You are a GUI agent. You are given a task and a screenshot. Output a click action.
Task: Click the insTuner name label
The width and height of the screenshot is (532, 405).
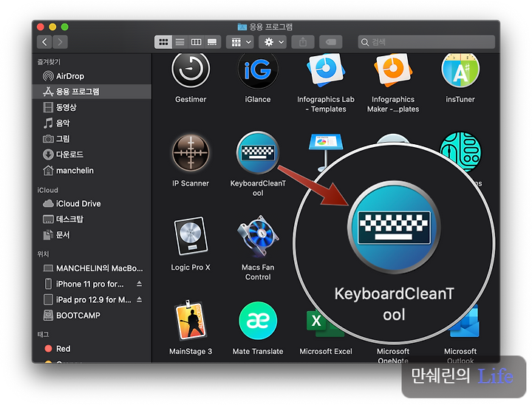pyautogui.click(x=460, y=100)
